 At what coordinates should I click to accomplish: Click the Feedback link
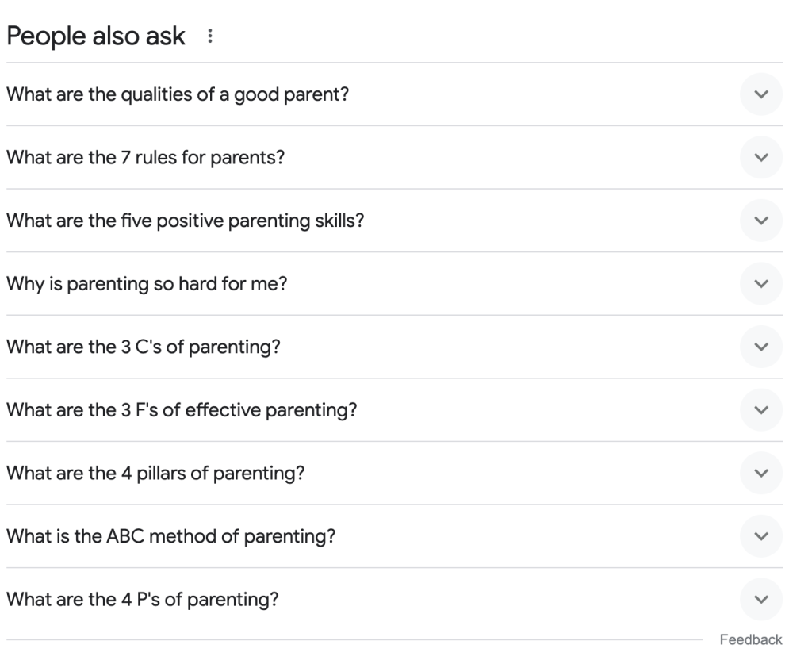(750, 639)
